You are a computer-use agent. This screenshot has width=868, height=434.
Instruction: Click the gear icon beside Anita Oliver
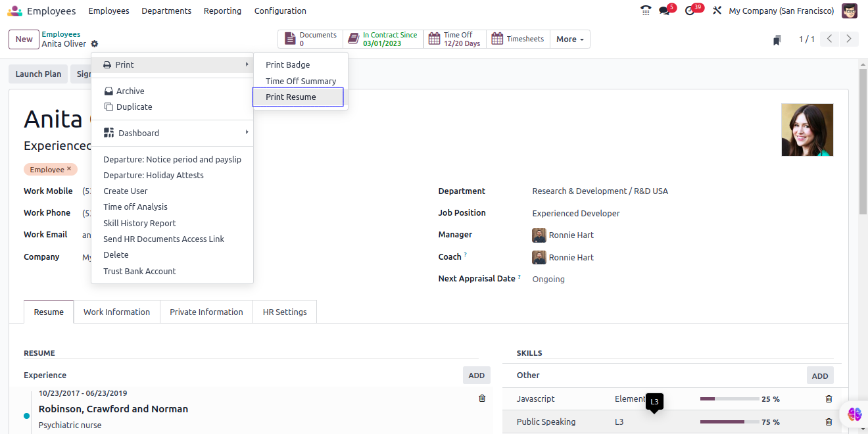click(x=95, y=44)
